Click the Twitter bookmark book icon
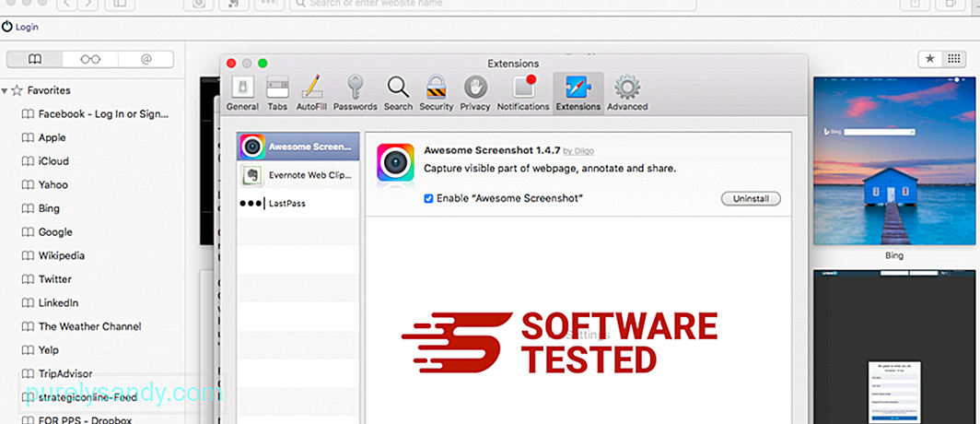Screen dimensions: 980x424 pyautogui.click(x=27, y=279)
